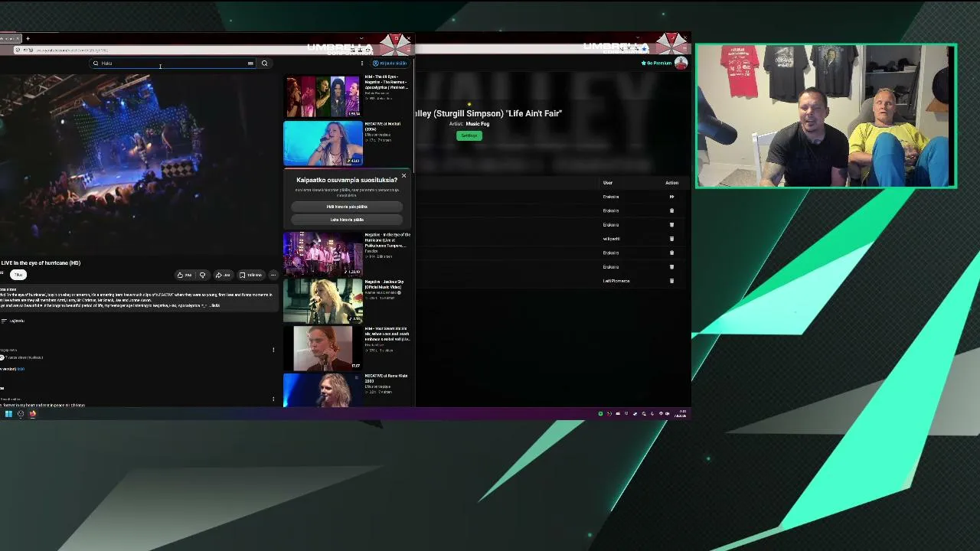
Task: Click the Haku search field
Action: (x=173, y=64)
